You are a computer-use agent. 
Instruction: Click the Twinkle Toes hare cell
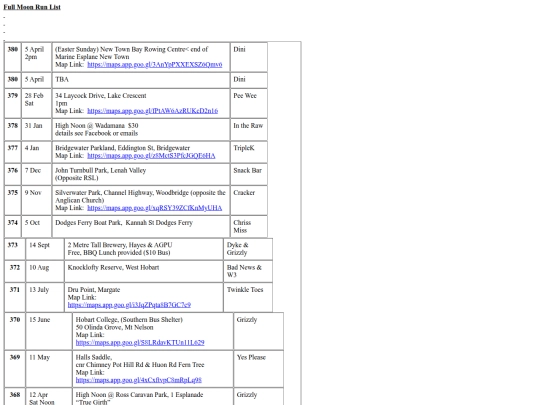[248, 298]
